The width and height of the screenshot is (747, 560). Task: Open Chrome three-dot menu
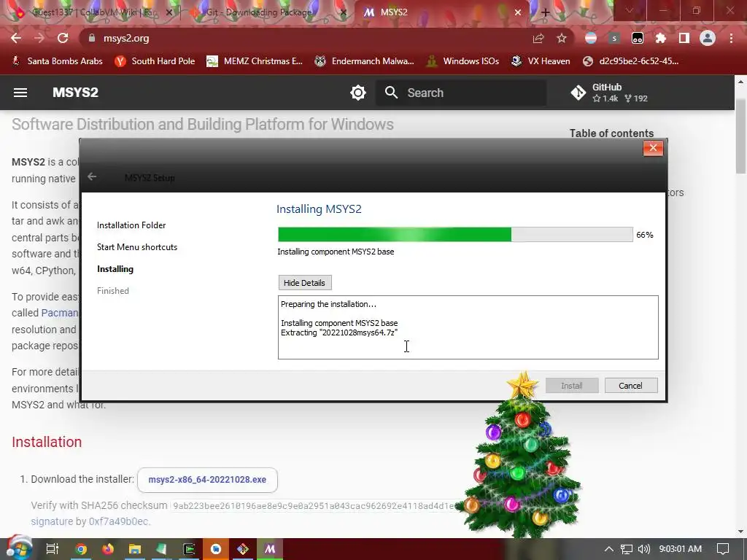pos(731,39)
